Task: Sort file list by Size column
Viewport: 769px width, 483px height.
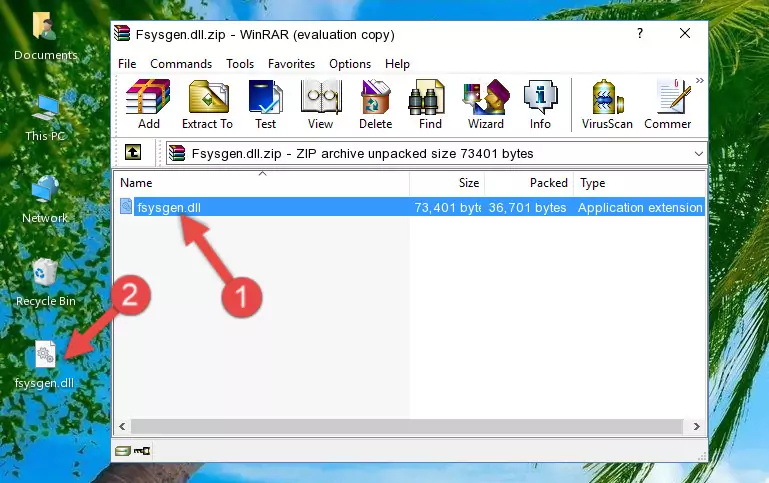Action: click(447, 183)
